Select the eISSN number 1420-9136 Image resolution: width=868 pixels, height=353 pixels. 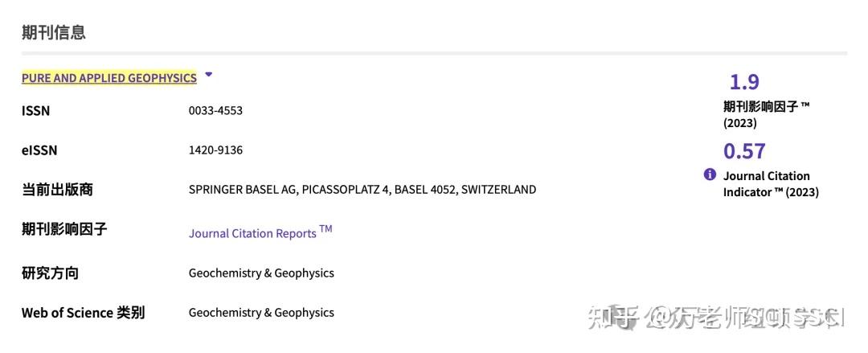click(x=215, y=150)
